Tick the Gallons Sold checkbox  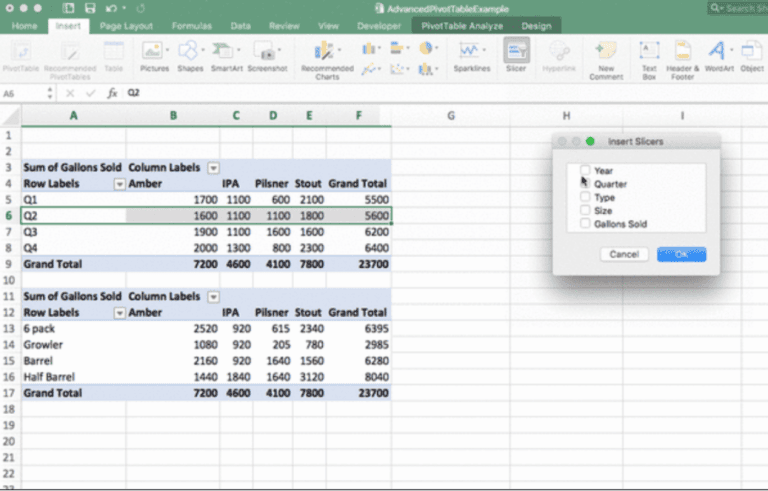click(586, 223)
